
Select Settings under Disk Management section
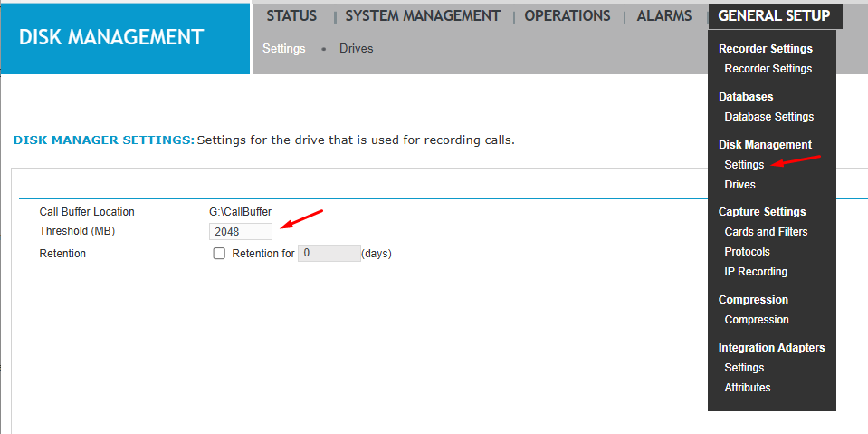tap(744, 165)
